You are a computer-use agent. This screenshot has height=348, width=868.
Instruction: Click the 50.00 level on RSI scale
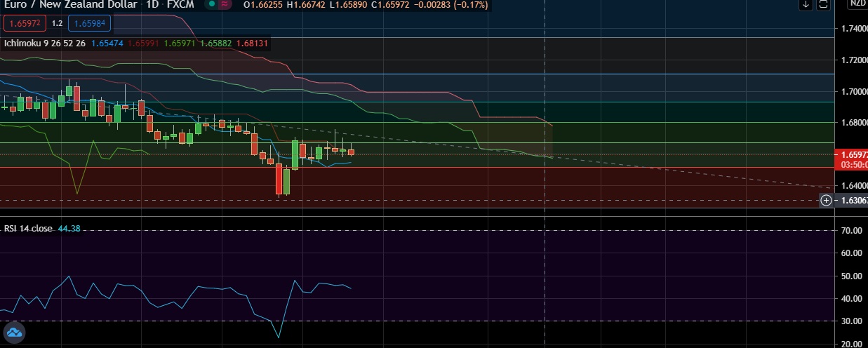852,276
